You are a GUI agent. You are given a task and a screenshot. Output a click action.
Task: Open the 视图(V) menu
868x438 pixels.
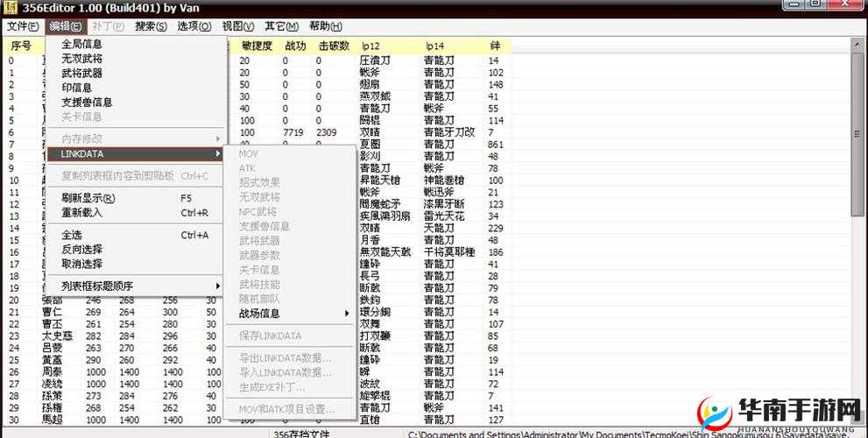238,26
